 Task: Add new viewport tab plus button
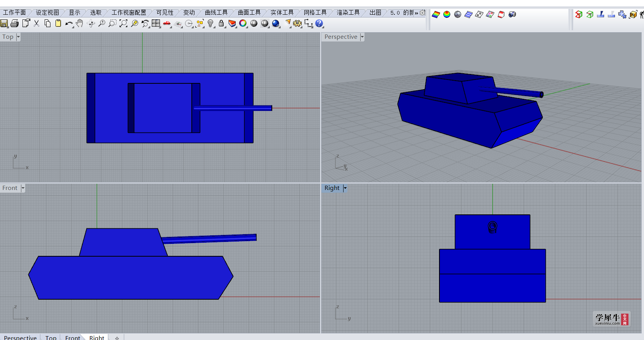click(x=117, y=338)
